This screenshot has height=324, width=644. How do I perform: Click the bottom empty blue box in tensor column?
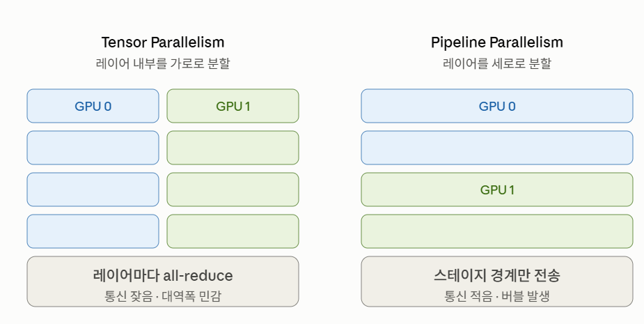click(x=93, y=231)
